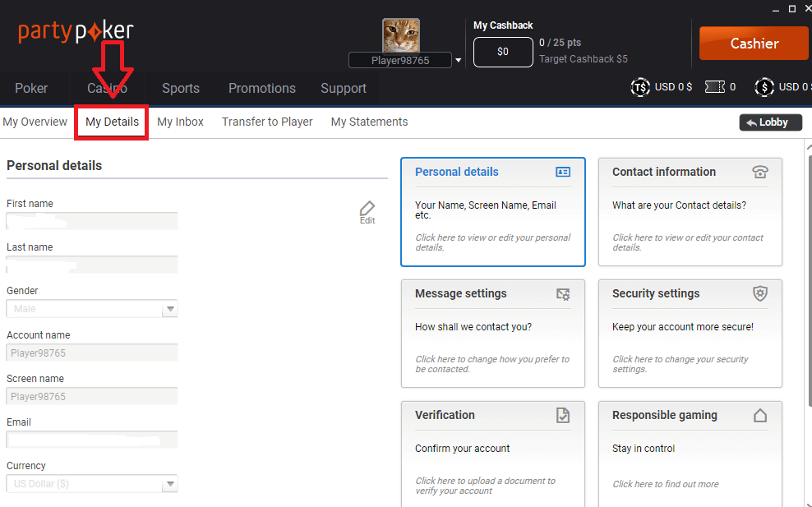Click the Message settings envelope icon
Screen dimensions: 812x507
(x=563, y=294)
